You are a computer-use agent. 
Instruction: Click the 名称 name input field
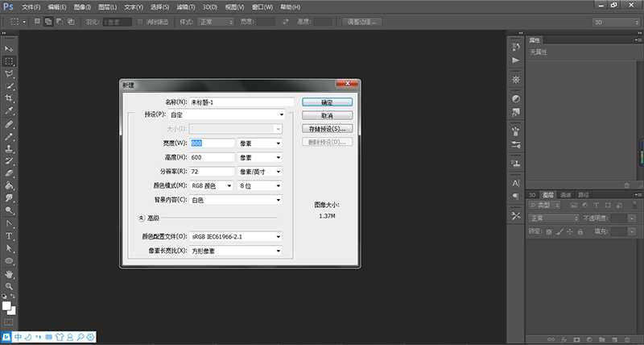point(242,102)
